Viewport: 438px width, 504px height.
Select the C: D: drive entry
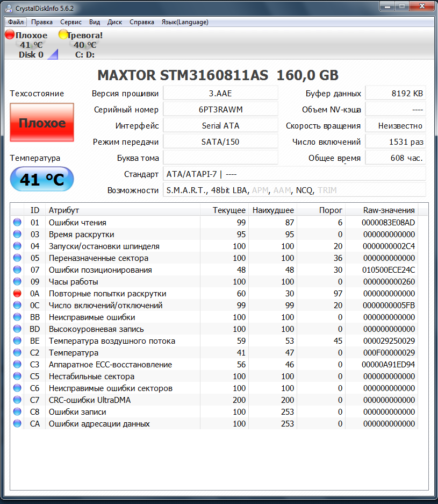pos(85,45)
